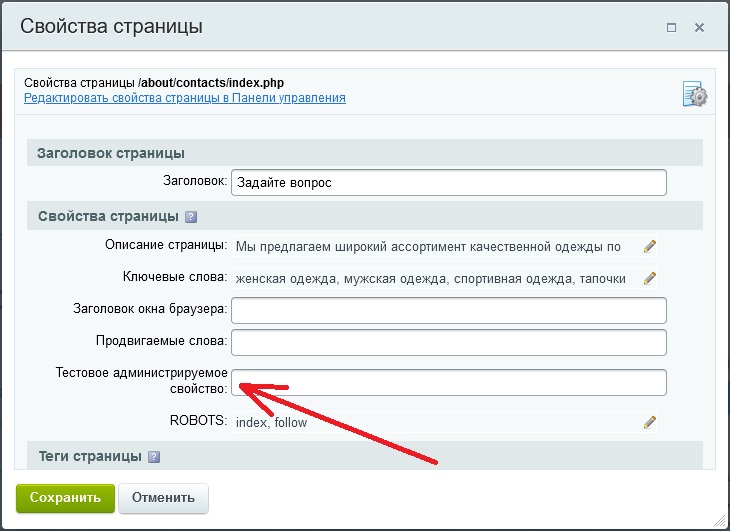The height and width of the screenshot is (531, 730).
Task: Grab the dialog resize grip corner
Action: (x=718, y=520)
